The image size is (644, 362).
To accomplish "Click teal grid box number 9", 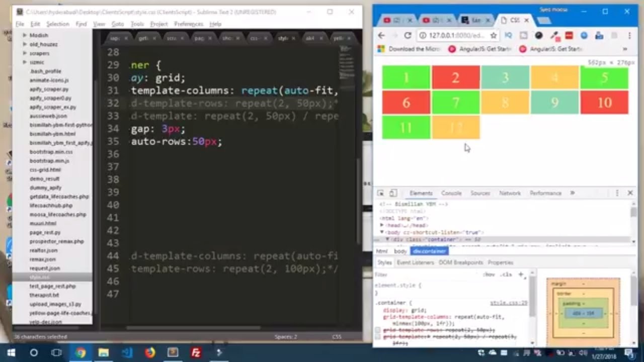I will pos(554,103).
